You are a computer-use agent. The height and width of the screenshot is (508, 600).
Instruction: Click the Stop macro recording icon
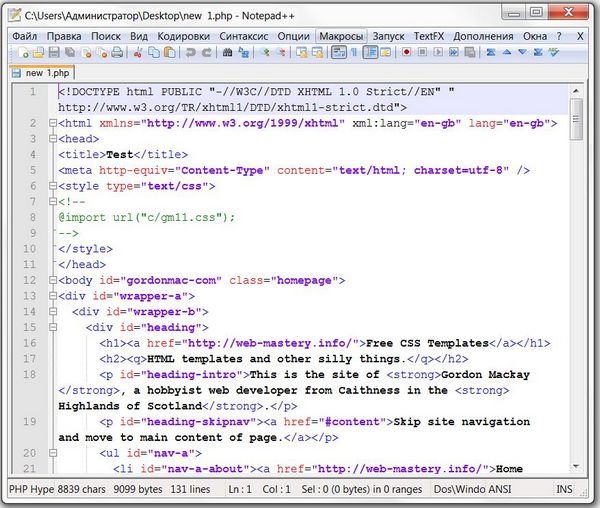422,52
